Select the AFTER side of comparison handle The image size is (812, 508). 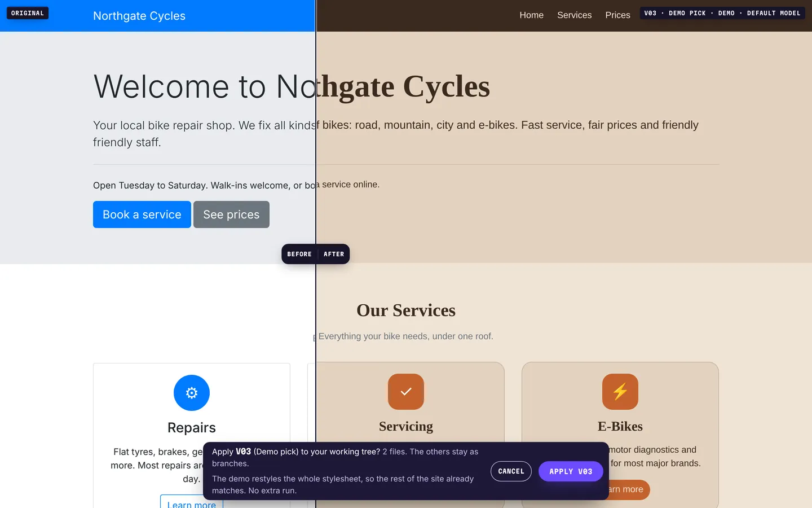coord(333,254)
